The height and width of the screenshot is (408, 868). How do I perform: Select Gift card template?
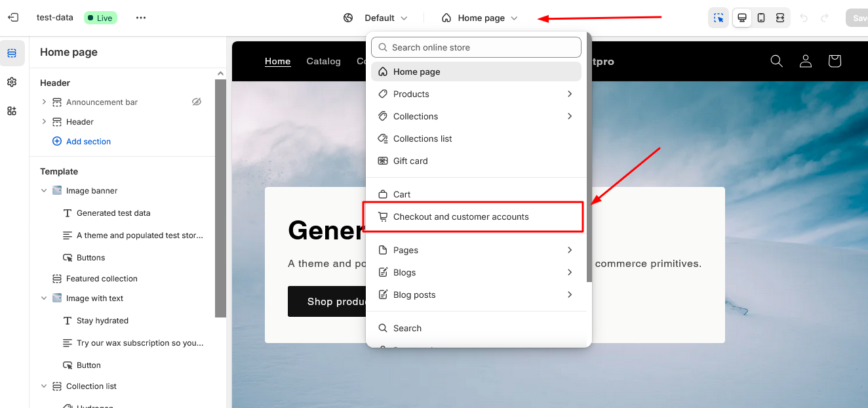[476, 161]
